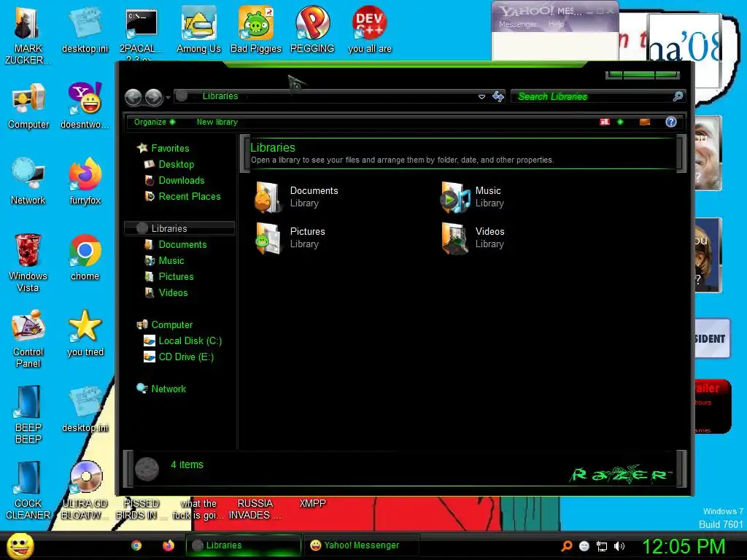Open the Explorer help question mark
Image resolution: width=747 pixels, height=560 pixels.
coord(671,122)
